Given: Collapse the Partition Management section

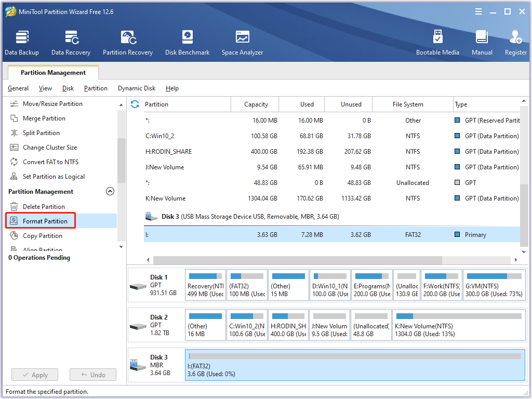Looking at the screenshot, I should click(110, 191).
